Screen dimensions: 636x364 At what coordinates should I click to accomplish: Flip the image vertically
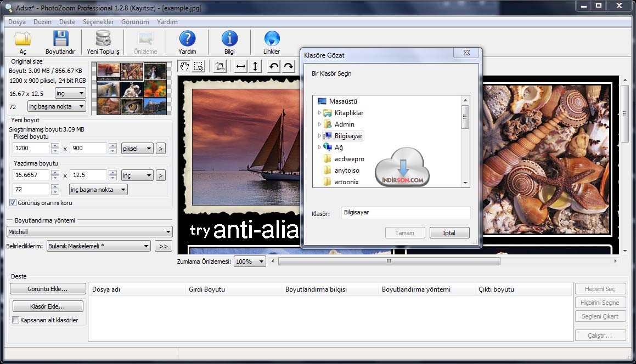(255, 66)
